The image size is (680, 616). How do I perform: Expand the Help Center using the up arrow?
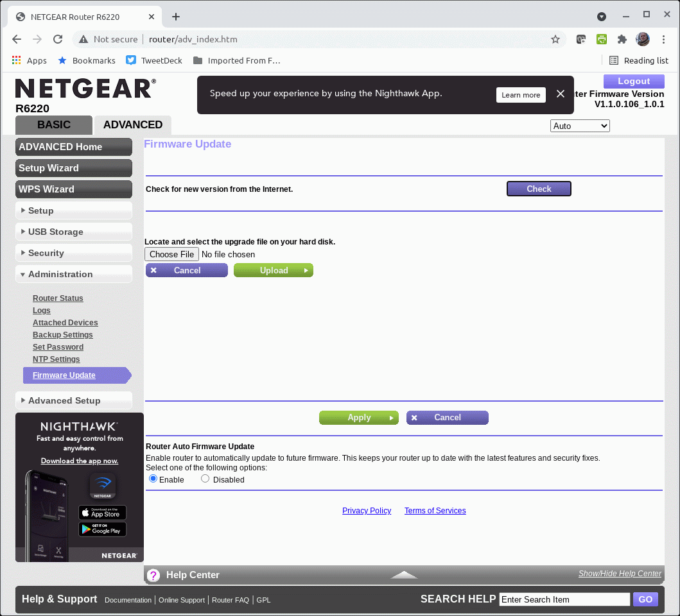point(404,575)
